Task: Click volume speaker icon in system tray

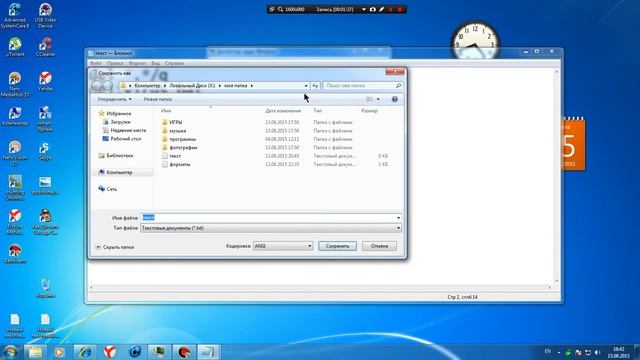Action: click(598, 352)
